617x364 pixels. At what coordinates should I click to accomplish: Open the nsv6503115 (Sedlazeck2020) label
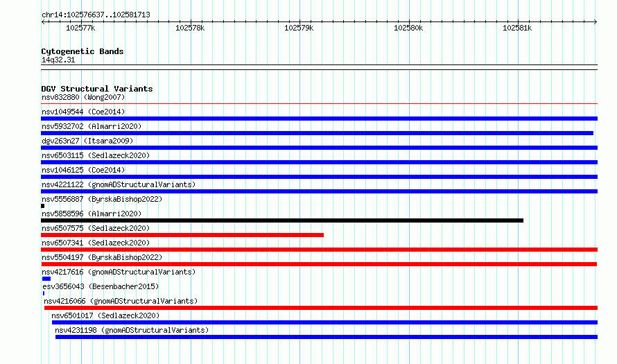(96, 155)
